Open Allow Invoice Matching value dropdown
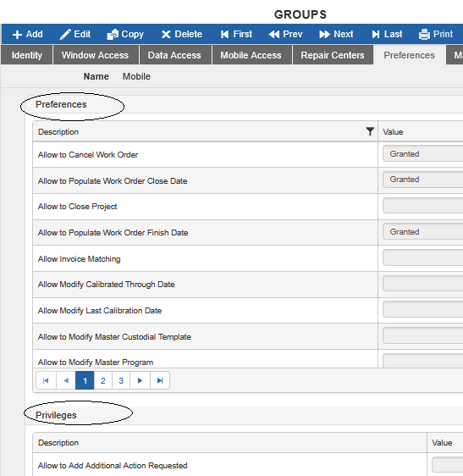 point(422,257)
